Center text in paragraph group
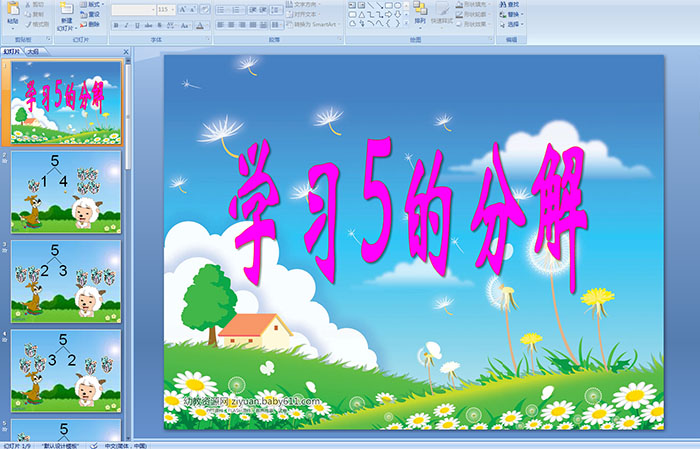Image resolution: width=700 pixels, height=449 pixels. click(231, 25)
